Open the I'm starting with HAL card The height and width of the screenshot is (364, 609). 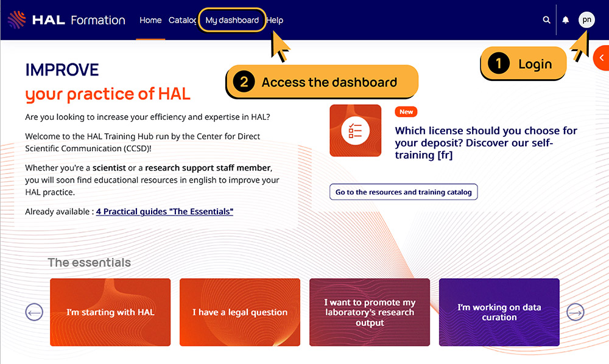coord(110,312)
